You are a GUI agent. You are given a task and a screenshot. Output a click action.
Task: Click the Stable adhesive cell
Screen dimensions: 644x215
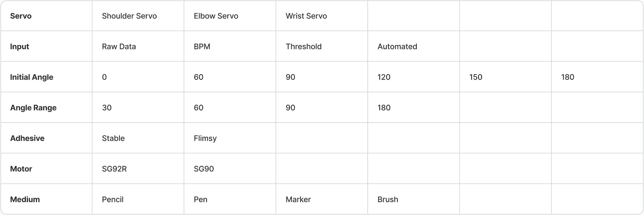coord(113,138)
